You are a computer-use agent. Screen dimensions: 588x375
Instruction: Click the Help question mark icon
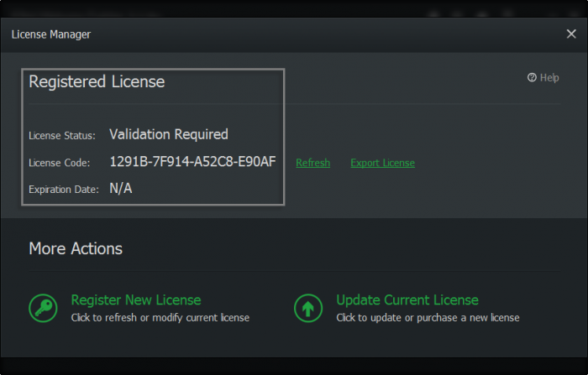(x=532, y=78)
